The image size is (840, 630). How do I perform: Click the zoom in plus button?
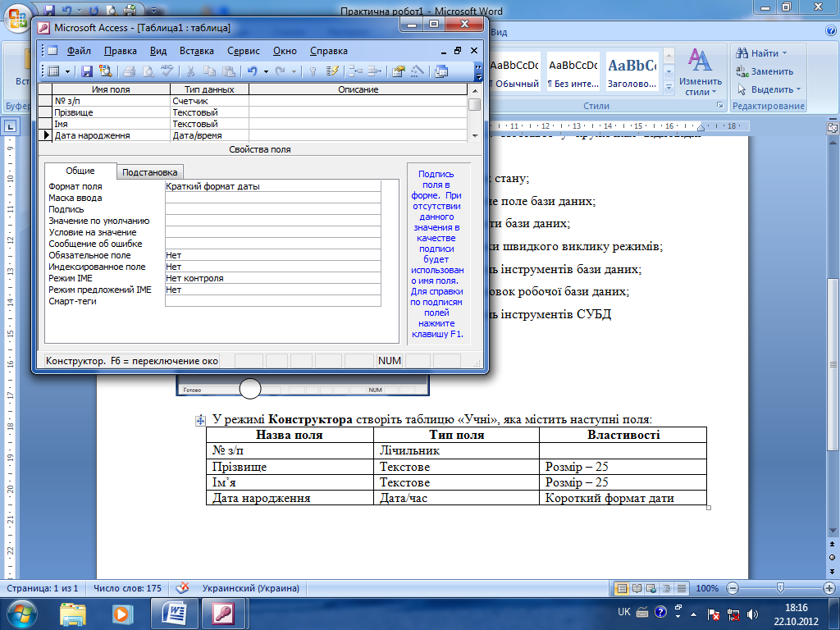tap(829, 588)
